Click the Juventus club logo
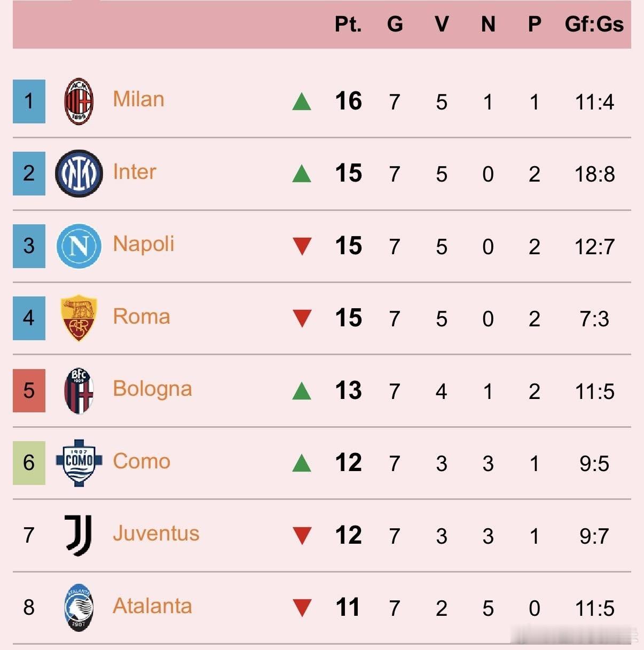Image resolution: width=644 pixels, height=650 pixels. point(79,535)
